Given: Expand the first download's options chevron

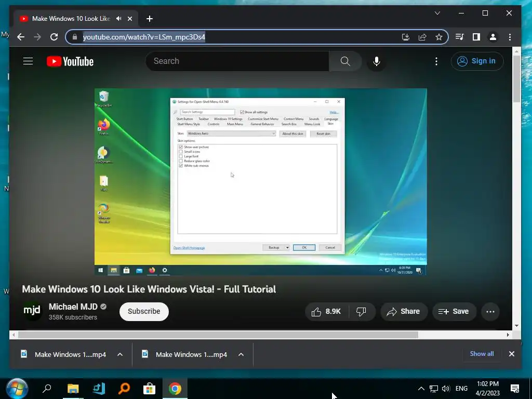Looking at the screenshot, I should click(120, 354).
